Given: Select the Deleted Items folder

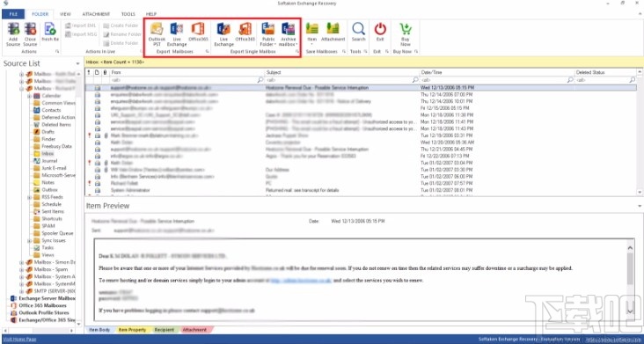Looking at the screenshot, I should pyautogui.click(x=56, y=124).
